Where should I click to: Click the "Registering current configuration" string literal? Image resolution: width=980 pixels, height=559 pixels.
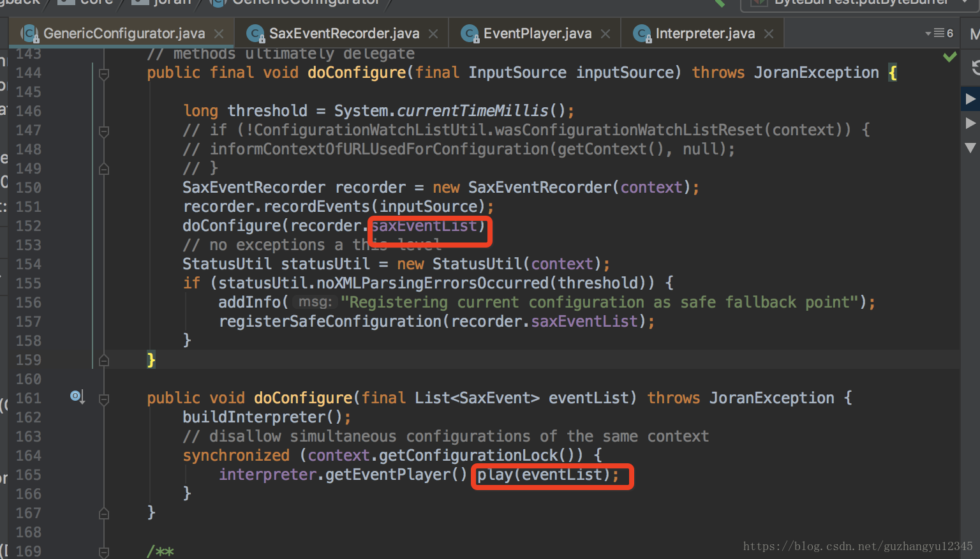tap(600, 302)
